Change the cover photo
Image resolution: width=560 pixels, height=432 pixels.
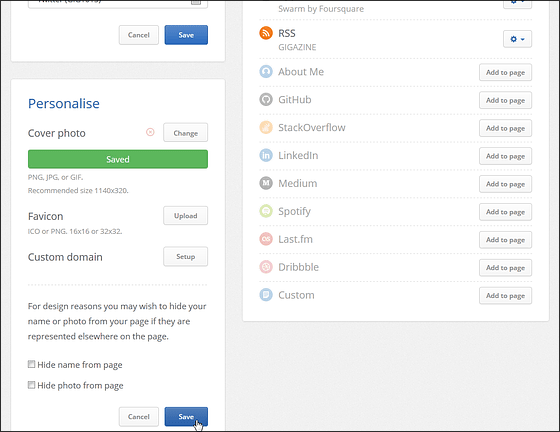(185, 133)
